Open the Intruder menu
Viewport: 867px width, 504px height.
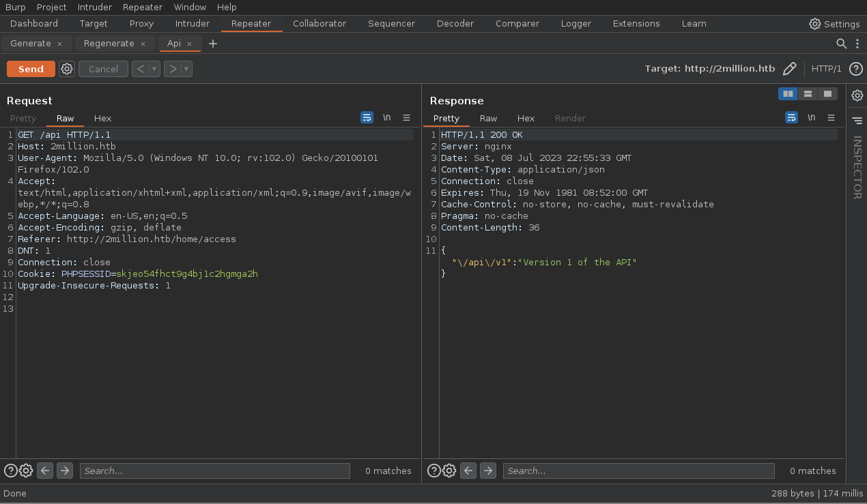click(x=95, y=7)
